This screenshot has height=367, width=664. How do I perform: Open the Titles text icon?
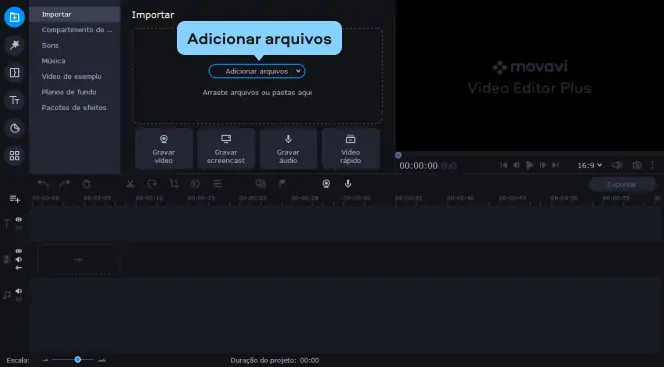click(14, 100)
